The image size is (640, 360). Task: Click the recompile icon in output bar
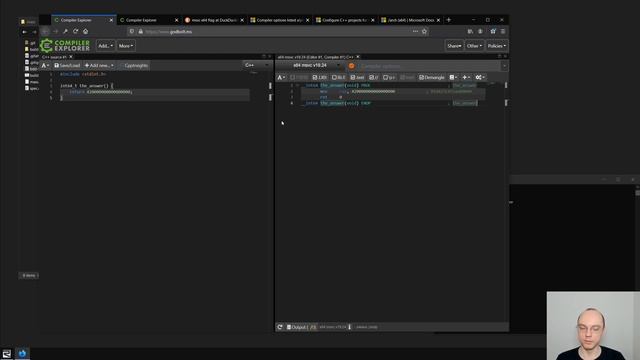(280, 327)
